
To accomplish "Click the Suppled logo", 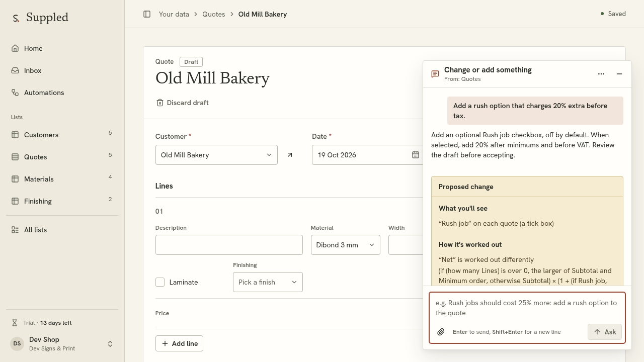I will (40, 18).
